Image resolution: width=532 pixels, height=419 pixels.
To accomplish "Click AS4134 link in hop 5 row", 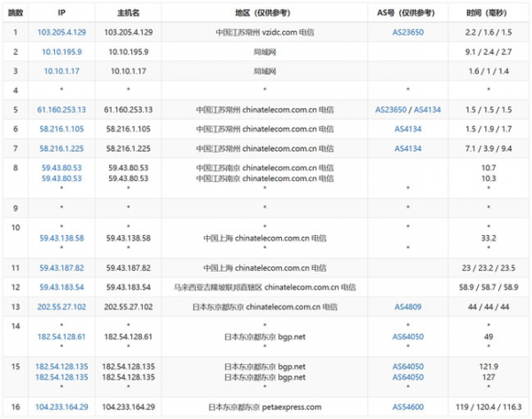I will (x=427, y=110).
